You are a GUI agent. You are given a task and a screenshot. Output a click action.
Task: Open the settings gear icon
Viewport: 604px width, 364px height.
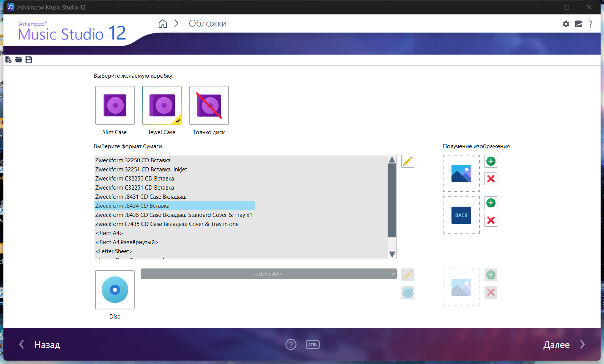tap(566, 24)
